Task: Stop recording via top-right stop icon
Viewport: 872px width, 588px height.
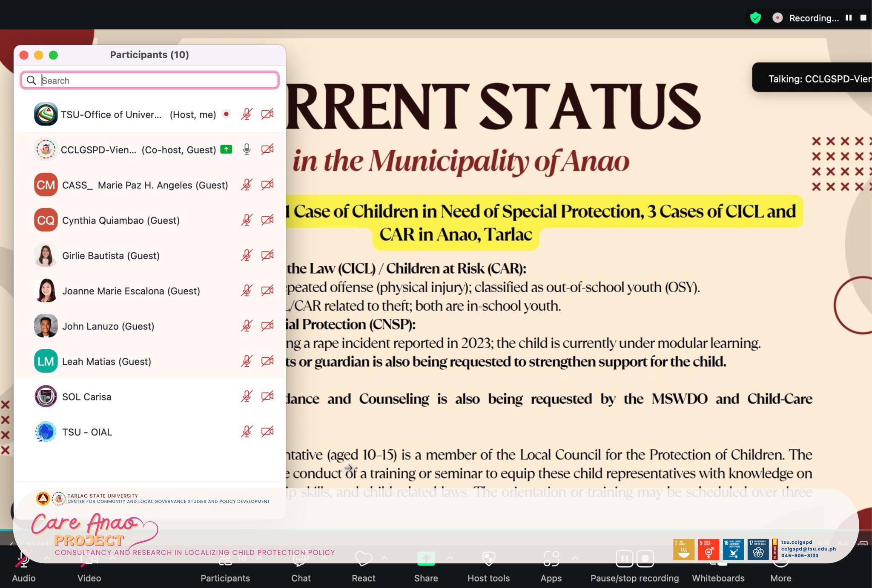Action: 863,18
